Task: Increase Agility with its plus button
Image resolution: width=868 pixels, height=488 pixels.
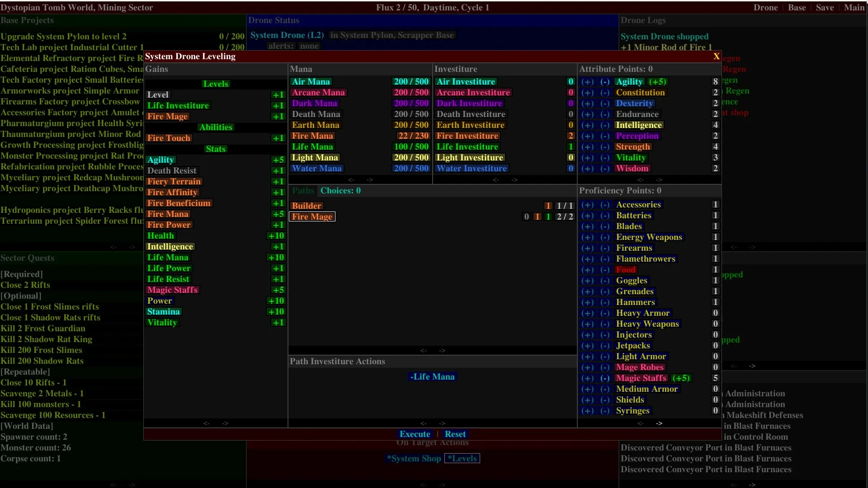Action: tap(587, 82)
